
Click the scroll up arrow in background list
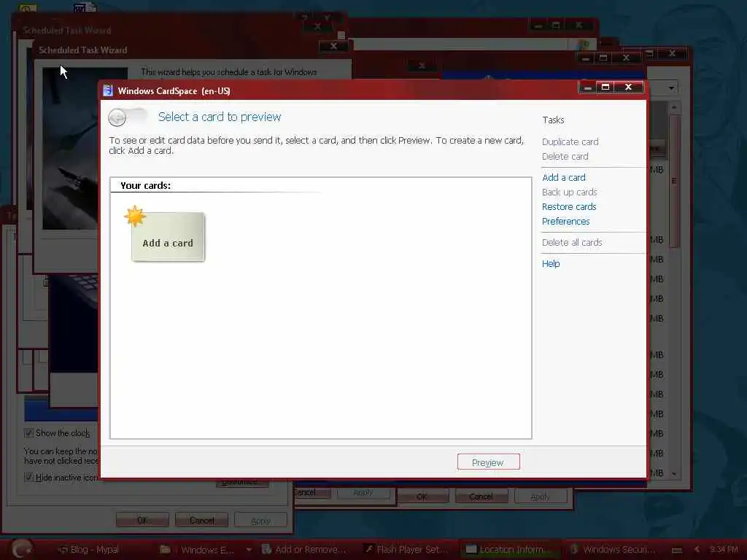click(x=674, y=108)
